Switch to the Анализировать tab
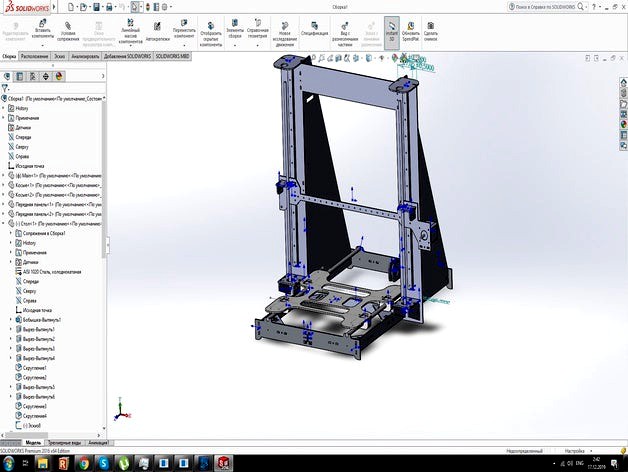Image resolution: width=628 pixels, height=472 pixels. click(85, 56)
